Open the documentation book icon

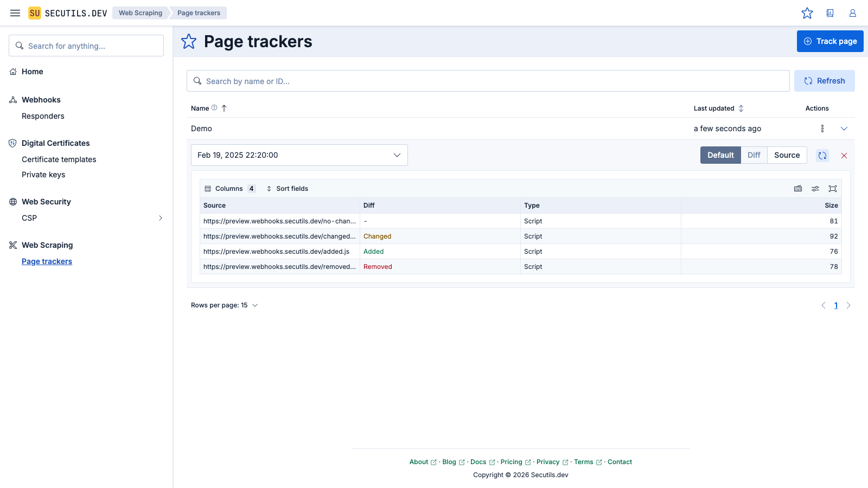830,13
